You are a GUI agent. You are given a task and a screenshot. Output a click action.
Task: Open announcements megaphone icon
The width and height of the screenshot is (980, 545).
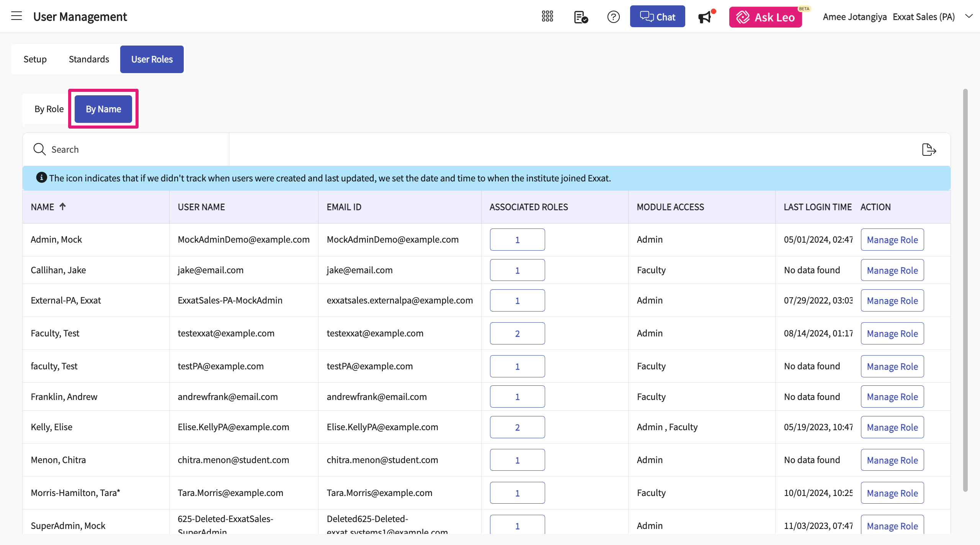(x=705, y=17)
